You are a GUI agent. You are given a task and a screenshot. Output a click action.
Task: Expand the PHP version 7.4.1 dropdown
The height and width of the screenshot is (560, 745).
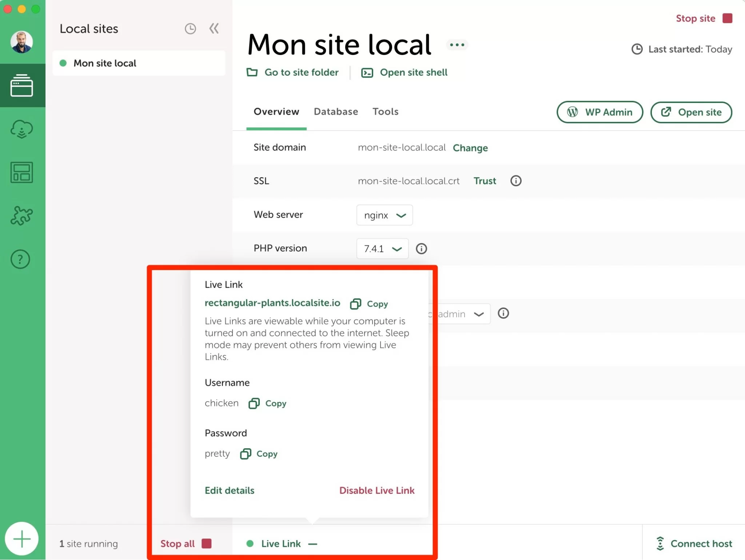[382, 249]
